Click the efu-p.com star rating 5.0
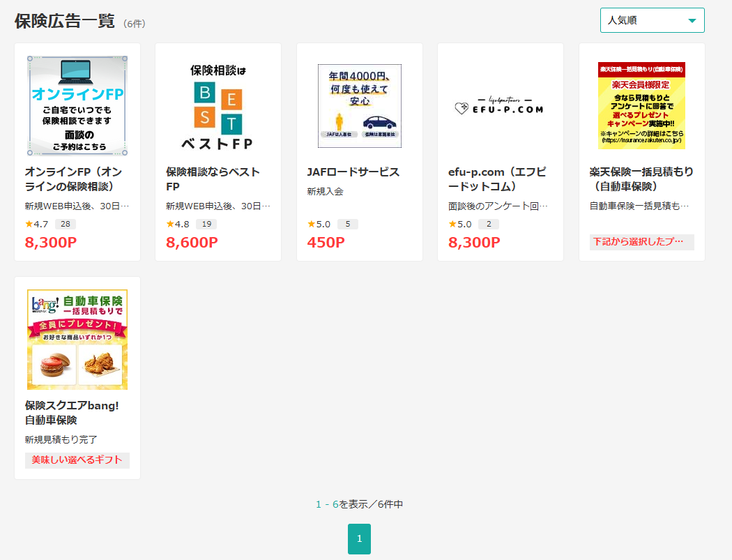732x560 pixels. (x=460, y=224)
